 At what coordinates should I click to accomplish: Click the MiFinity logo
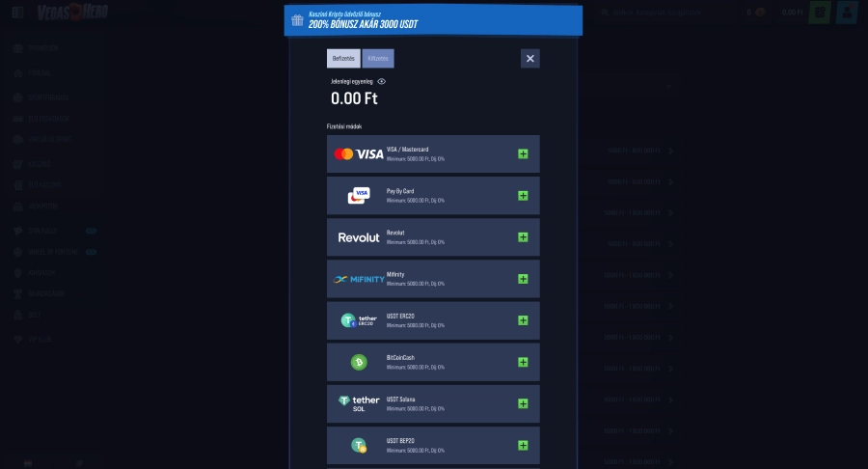click(x=359, y=279)
